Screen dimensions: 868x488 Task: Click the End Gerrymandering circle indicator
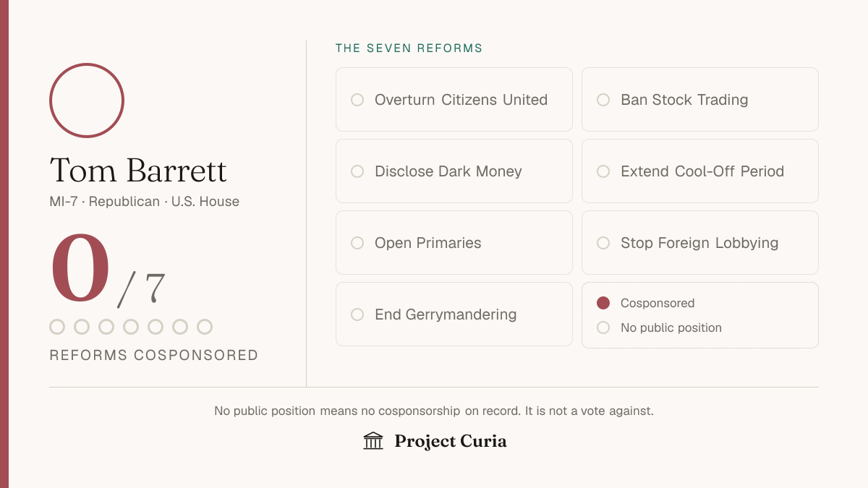(x=357, y=314)
